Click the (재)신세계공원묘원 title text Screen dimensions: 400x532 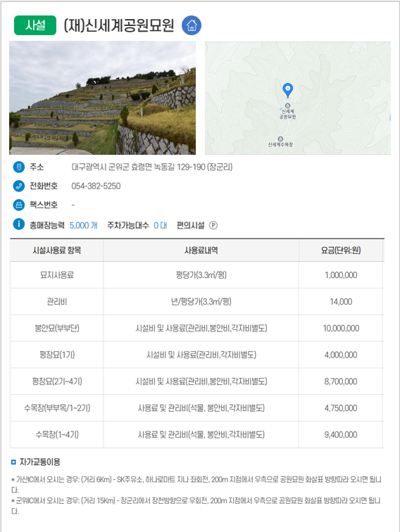(119, 25)
